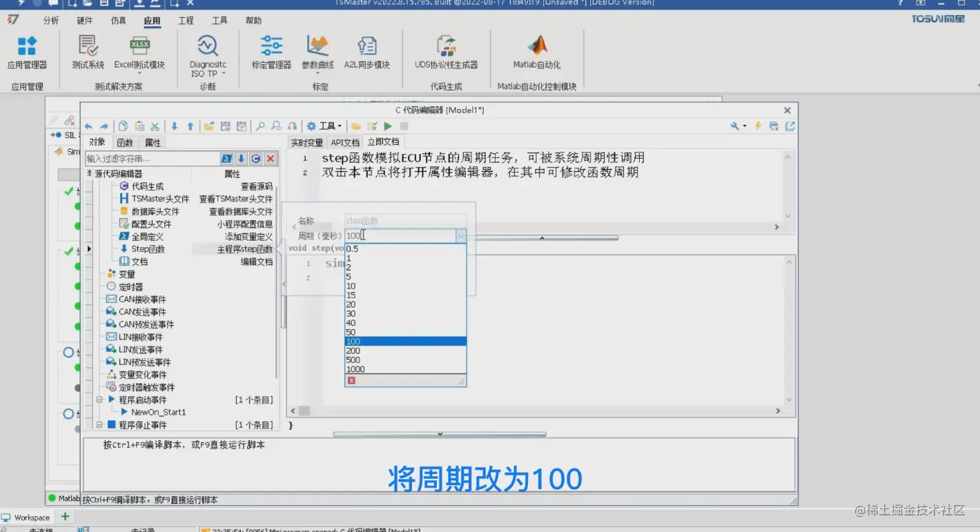Open the UDS协议栈生成器 generator

point(446,52)
